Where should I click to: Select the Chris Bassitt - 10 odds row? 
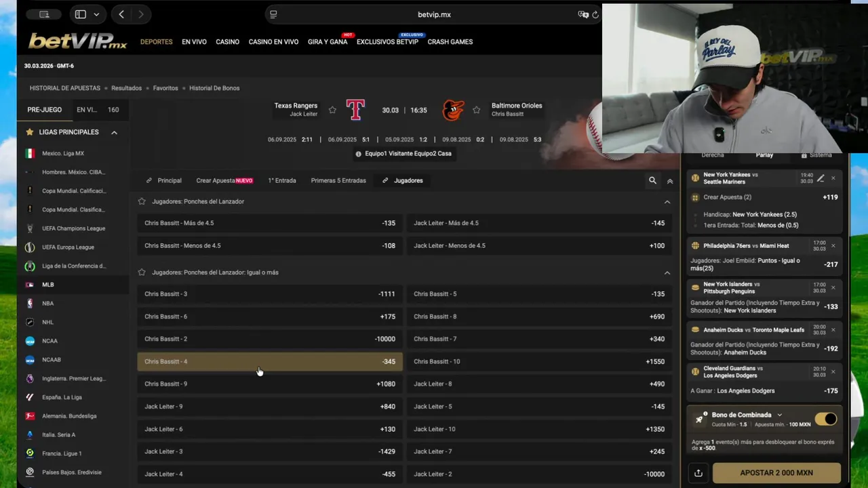(540, 361)
